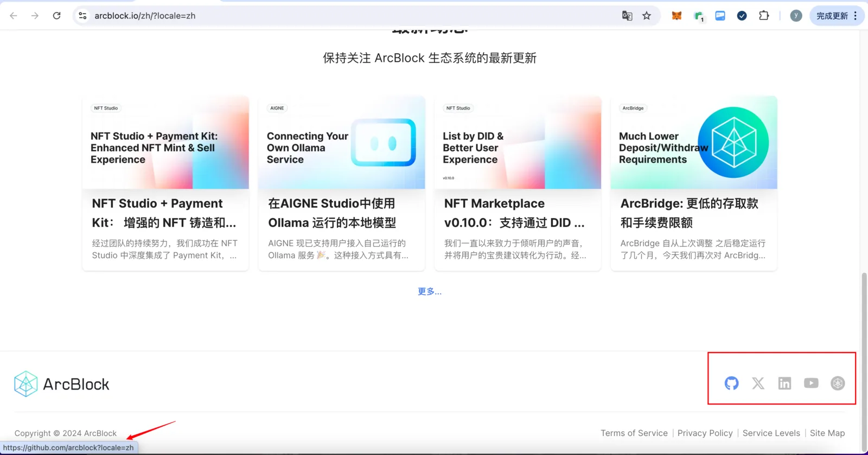Open the Site Map link
This screenshot has width=868, height=455.
click(x=827, y=433)
